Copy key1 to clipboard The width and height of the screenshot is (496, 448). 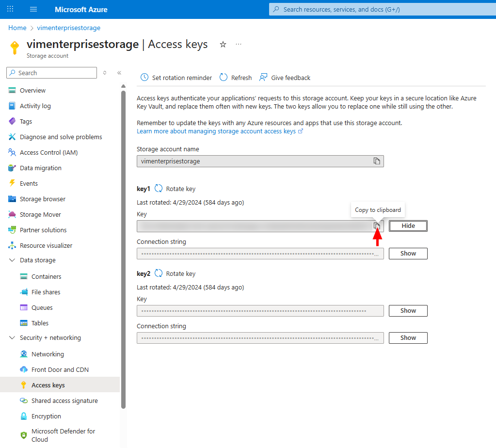377,225
